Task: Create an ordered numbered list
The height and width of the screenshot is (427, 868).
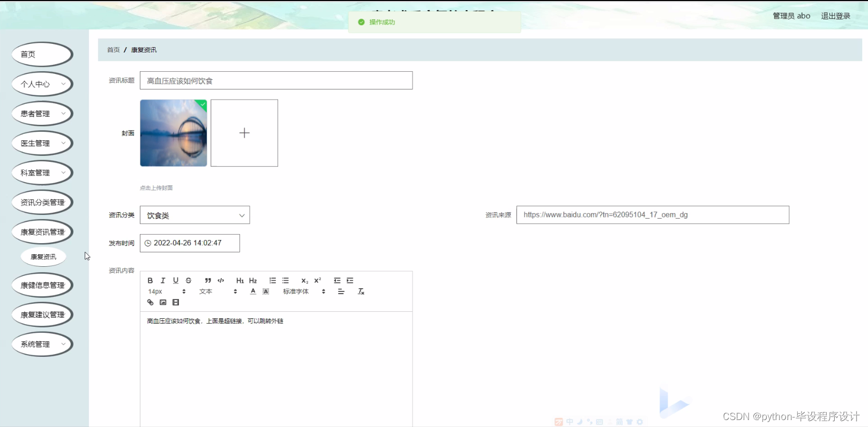Action: click(x=273, y=280)
